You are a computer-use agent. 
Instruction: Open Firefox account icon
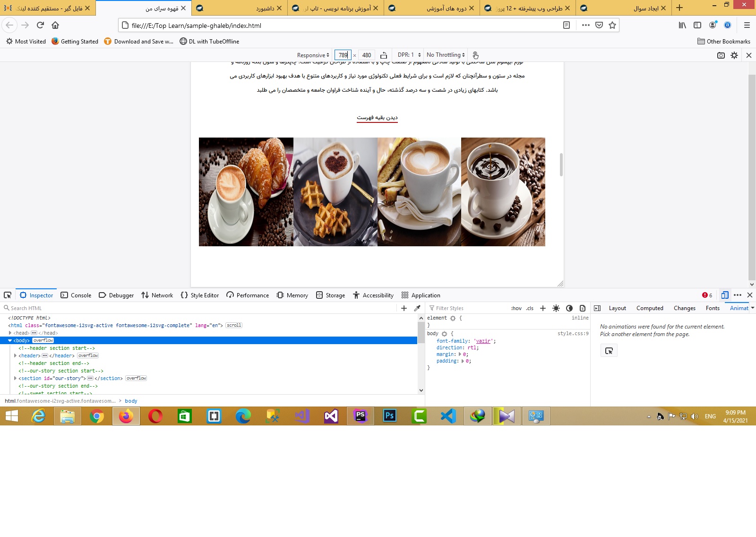[x=713, y=25]
